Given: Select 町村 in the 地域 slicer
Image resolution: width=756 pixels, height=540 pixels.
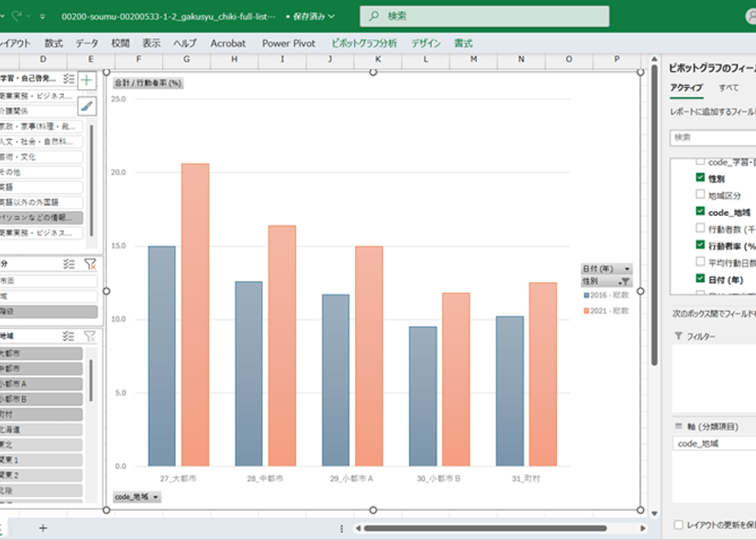Looking at the screenshot, I should [x=41, y=414].
